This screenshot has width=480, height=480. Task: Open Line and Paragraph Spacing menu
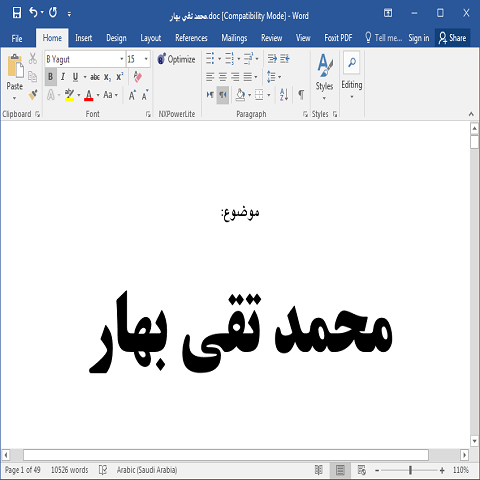pyautogui.click(x=273, y=77)
